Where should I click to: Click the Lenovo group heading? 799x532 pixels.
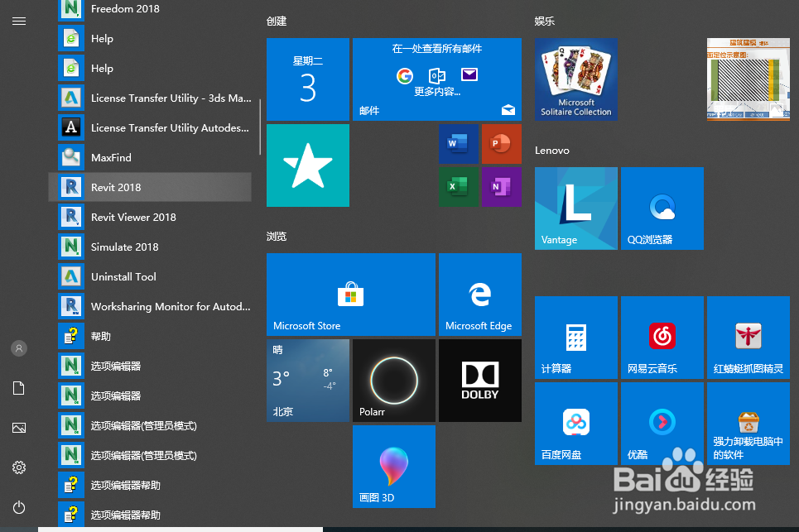tap(552, 151)
